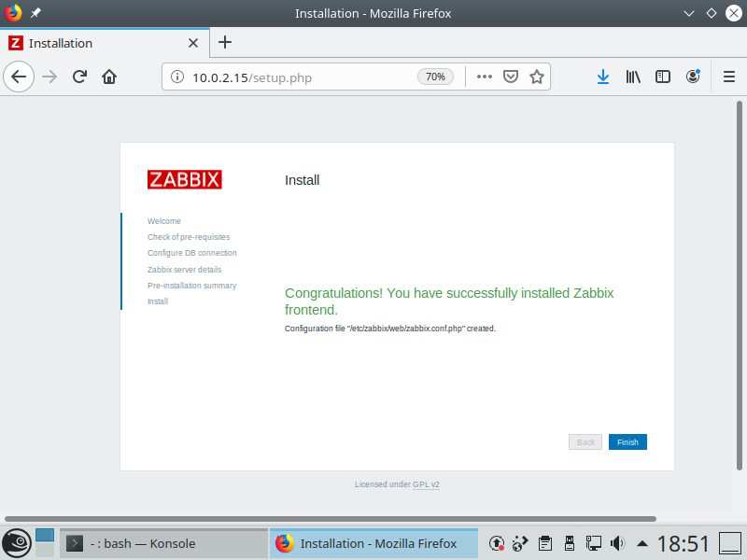Toggle the sidebar view

click(663, 77)
